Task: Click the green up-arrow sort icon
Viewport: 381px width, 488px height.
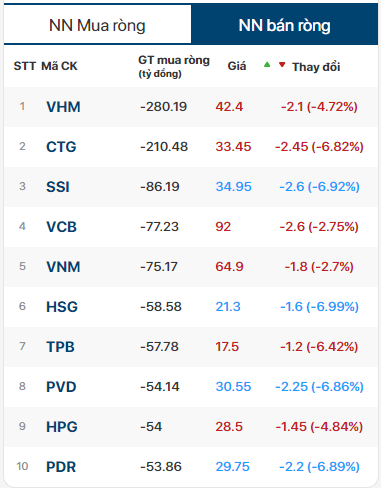Action: (x=267, y=65)
